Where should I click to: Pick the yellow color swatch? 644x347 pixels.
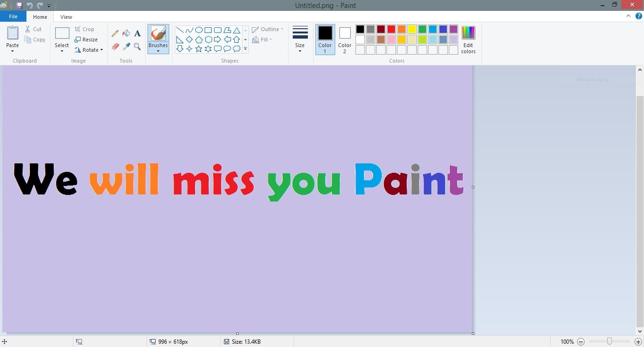pyautogui.click(x=412, y=29)
